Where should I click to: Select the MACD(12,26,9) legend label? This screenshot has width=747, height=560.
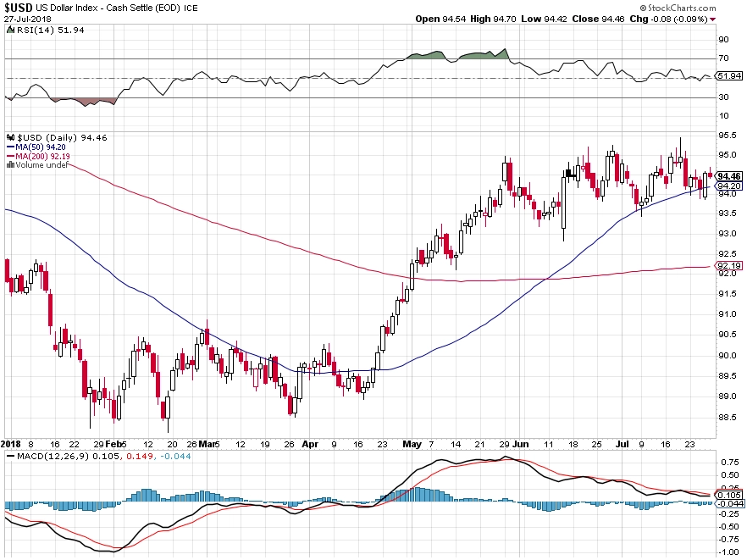point(53,456)
